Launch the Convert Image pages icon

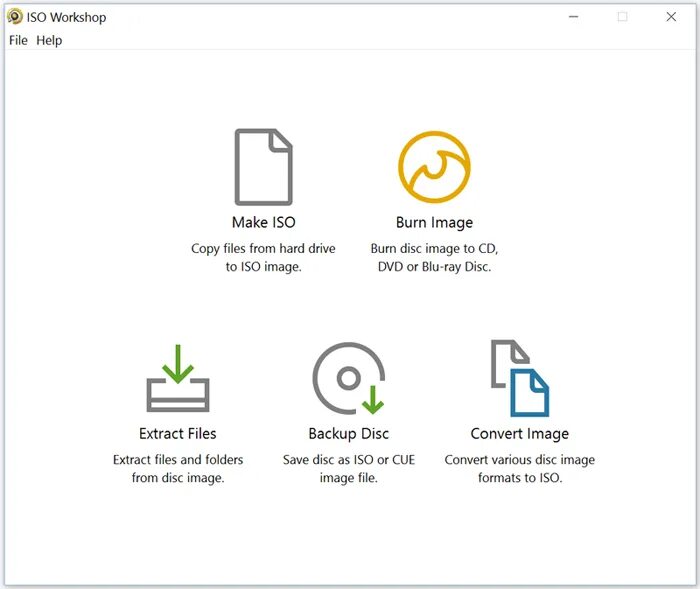520,378
